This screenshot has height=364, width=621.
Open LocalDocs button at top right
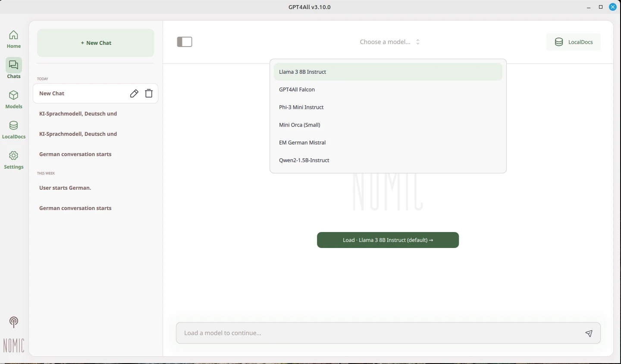click(574, 42)
